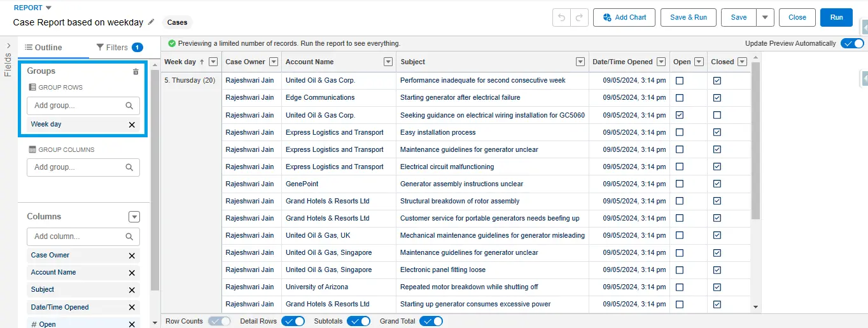The width and height of the screenshot is (868, 328).
Task: Click the Add Chart button
Action: tap(624, 17)
